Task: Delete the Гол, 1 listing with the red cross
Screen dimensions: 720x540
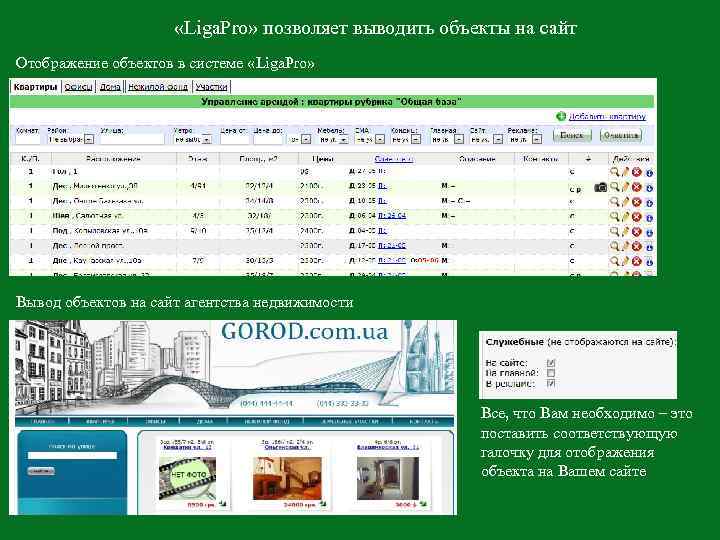Action: [636, 173]
